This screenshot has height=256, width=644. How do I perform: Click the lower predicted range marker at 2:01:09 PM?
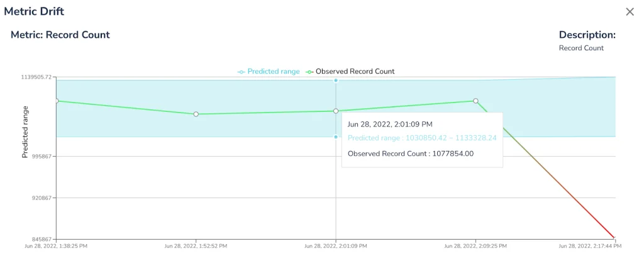click(x=336, y=136)
